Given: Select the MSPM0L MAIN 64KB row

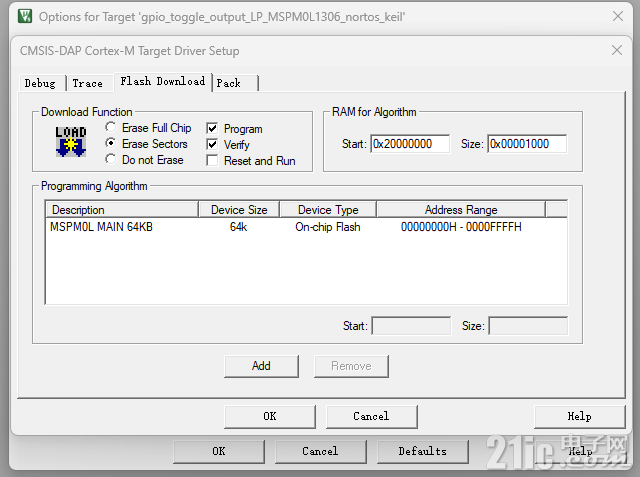Looking at the screenshot, I should pos(306,227).
